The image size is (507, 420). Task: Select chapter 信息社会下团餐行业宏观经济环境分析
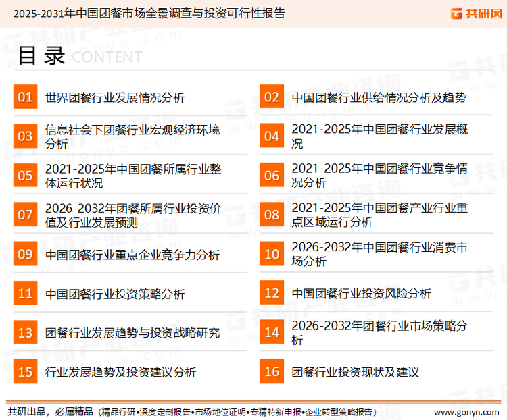coord(132,136)
